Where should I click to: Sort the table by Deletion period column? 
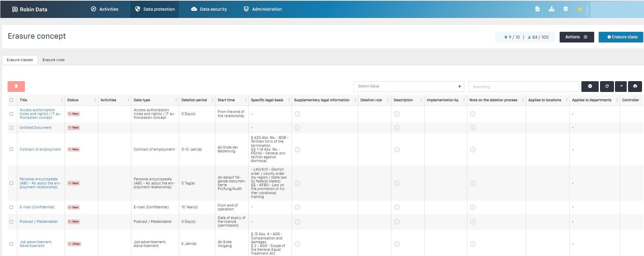(x=194, y=100)
